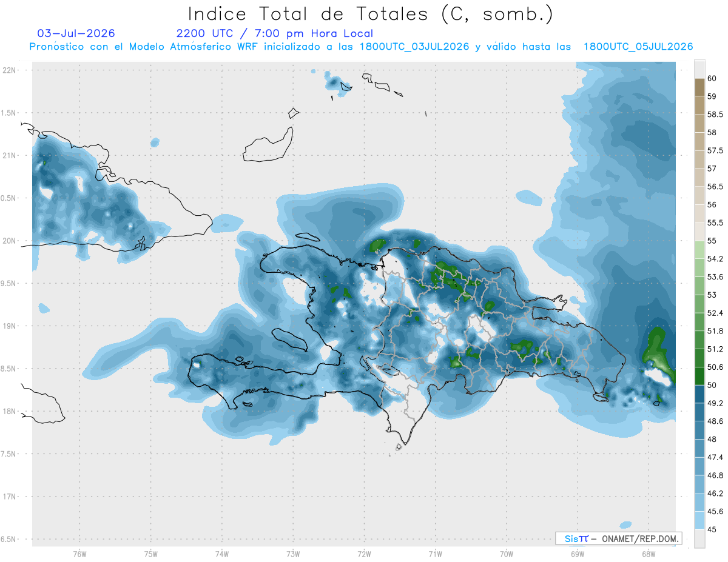
Task: Pick the beige swatch between 55 and 55.5
Action: click(699, 232)
